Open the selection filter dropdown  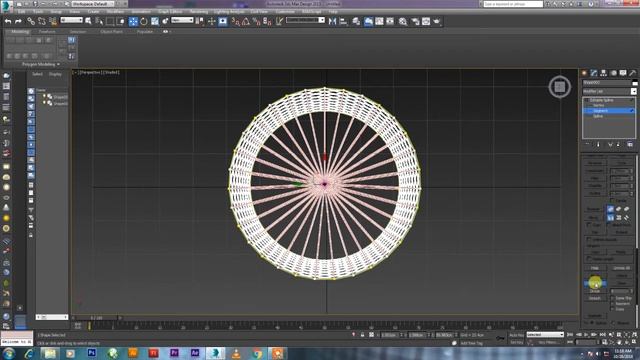pyautogui.click(x=71, y=20)
